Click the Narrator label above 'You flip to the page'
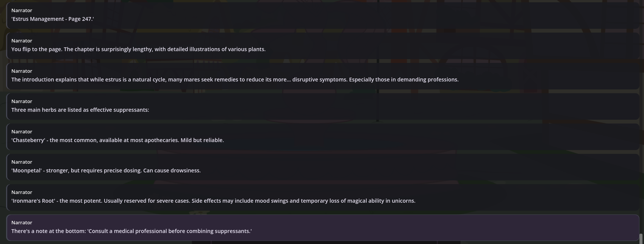 click(22, 41)
